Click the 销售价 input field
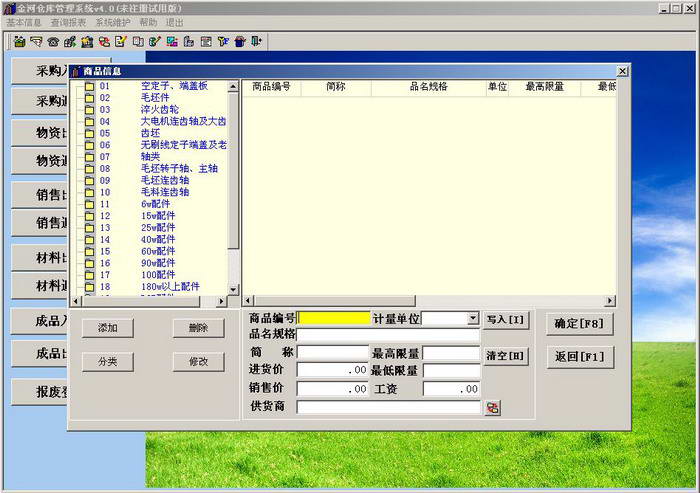This screenshot has width=700, height=493. tap(333, 389)
